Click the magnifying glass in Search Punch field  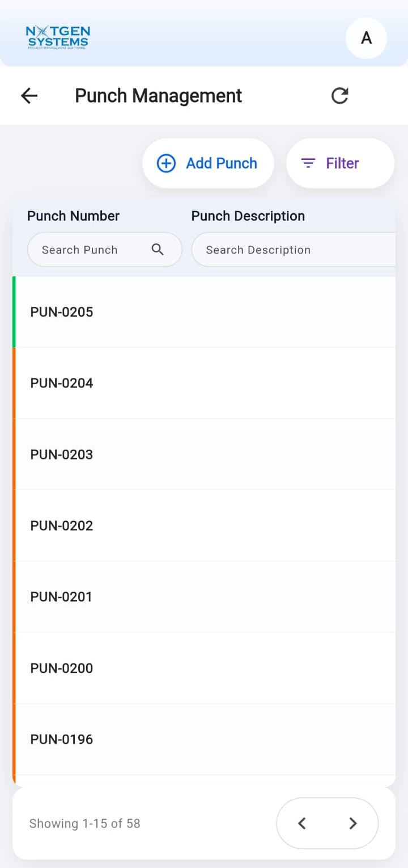[x=158, y=250]
